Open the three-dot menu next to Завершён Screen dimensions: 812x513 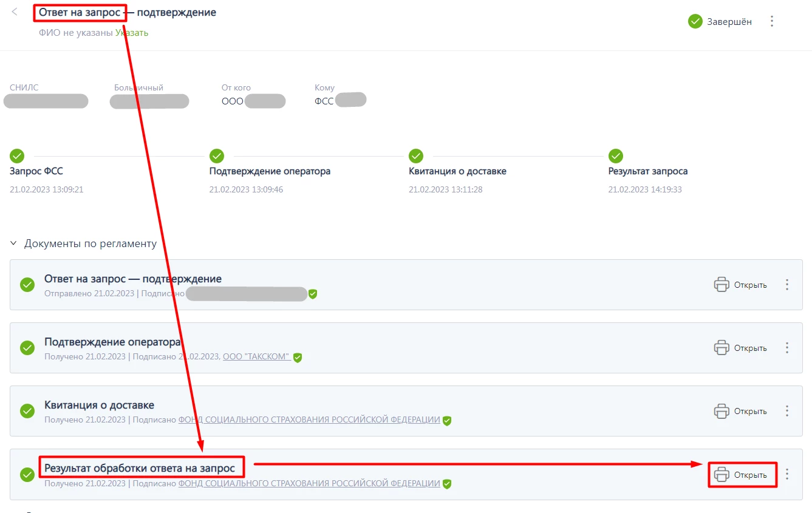(772, 21)
